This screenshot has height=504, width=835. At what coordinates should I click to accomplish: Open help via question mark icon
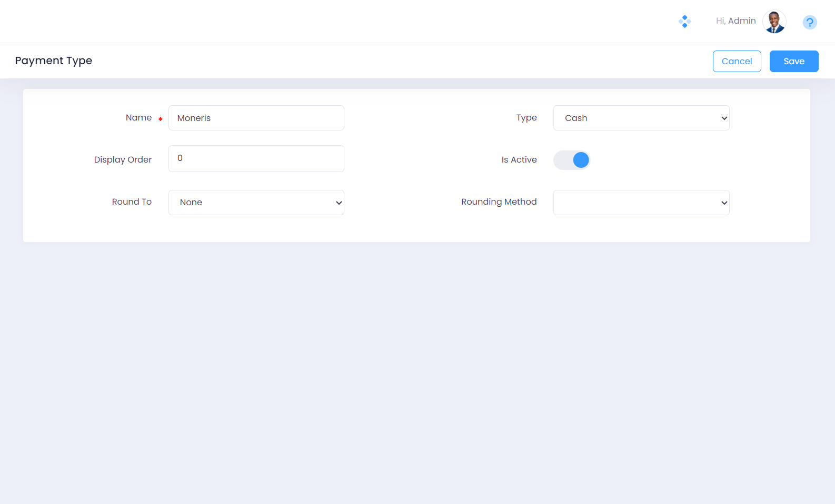[x=809, y=22]
